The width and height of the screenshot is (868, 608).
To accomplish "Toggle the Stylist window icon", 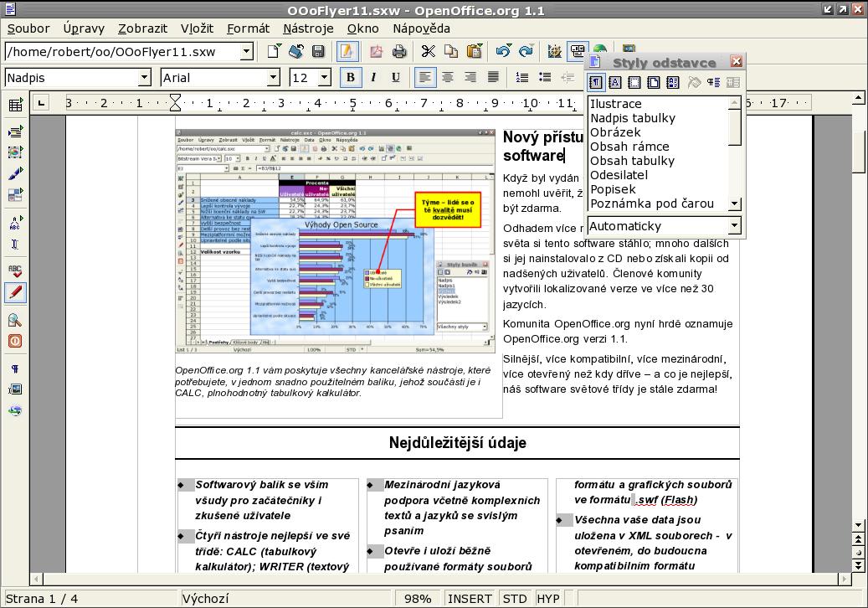I will 577,51.
